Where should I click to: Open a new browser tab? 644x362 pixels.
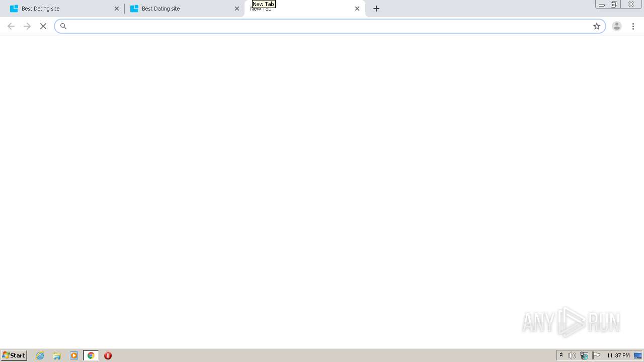(376, 9)
